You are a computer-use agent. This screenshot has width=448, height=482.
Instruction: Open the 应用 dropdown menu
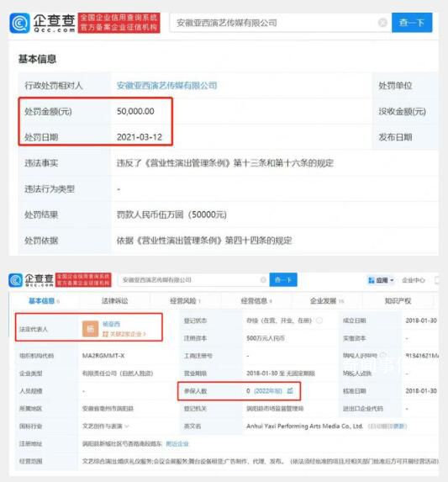click(x=381, y=280)
